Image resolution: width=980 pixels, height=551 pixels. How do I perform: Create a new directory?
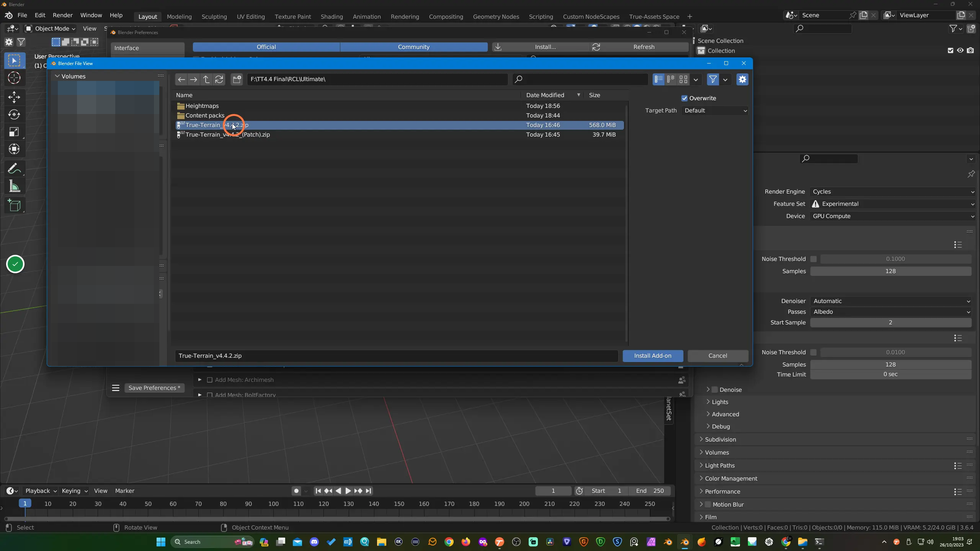click(x=237, y=79)
